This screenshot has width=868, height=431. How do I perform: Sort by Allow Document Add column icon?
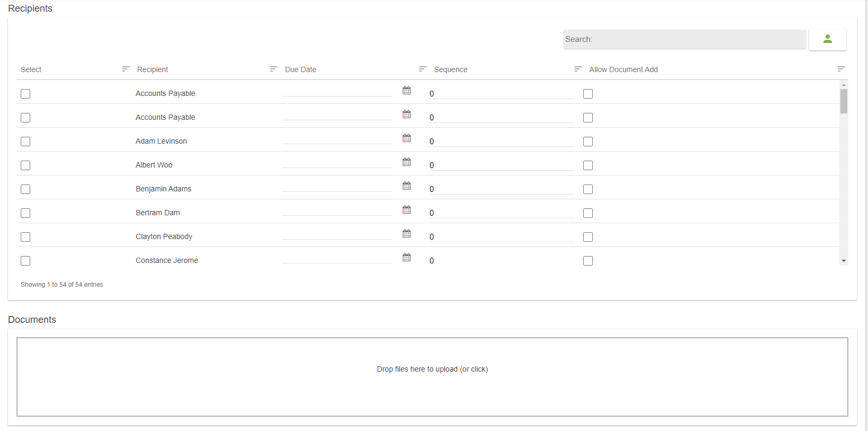click(841, 69)
